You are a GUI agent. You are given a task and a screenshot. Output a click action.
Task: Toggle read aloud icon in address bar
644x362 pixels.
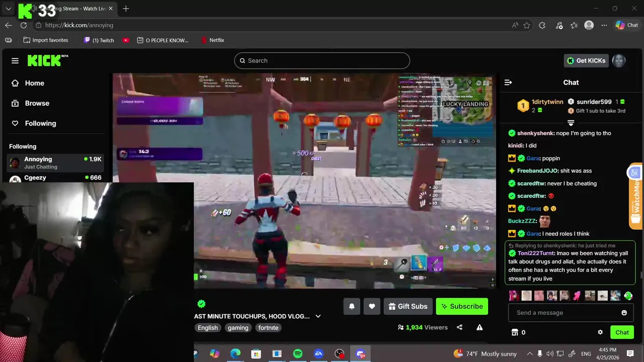tap(515, 25)
